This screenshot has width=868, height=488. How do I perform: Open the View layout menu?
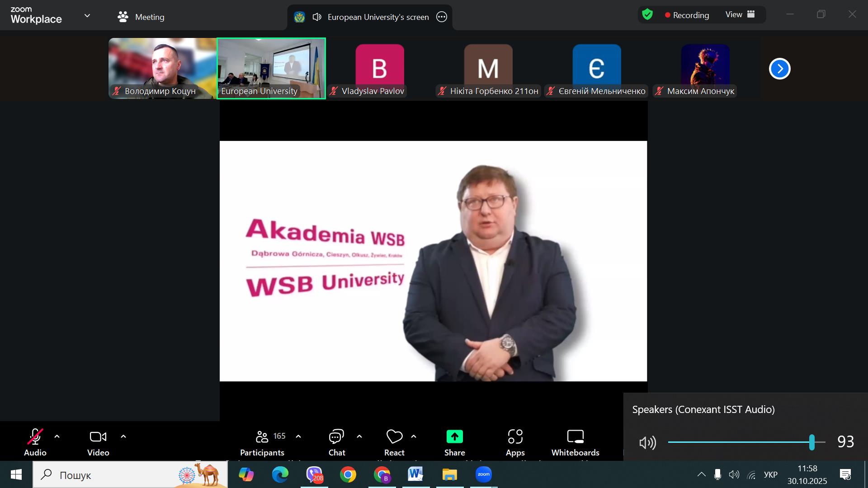pyautogui.click(x=740, y=15)
